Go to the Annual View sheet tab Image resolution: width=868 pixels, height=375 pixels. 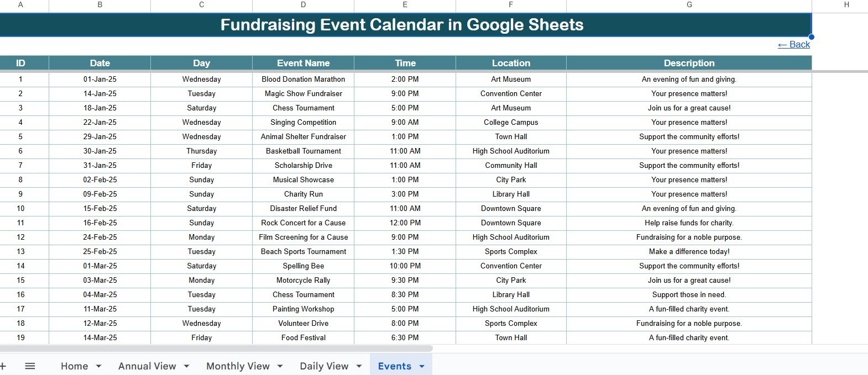point(147,366)
